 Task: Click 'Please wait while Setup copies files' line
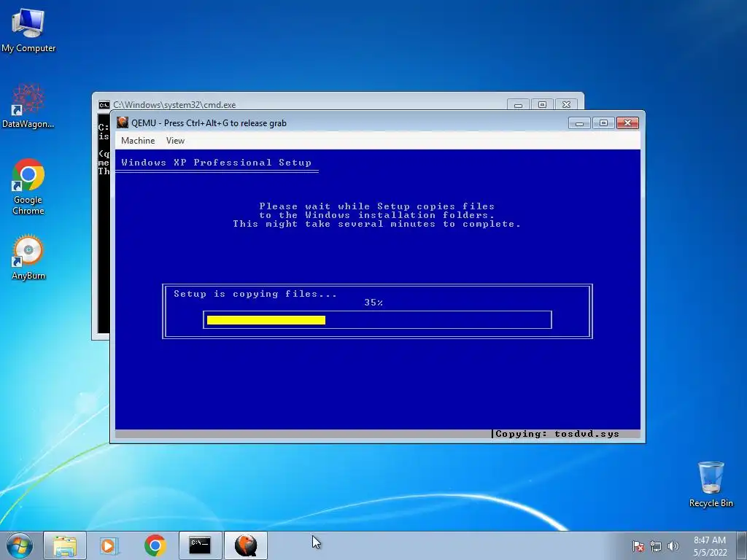point(377,206)
